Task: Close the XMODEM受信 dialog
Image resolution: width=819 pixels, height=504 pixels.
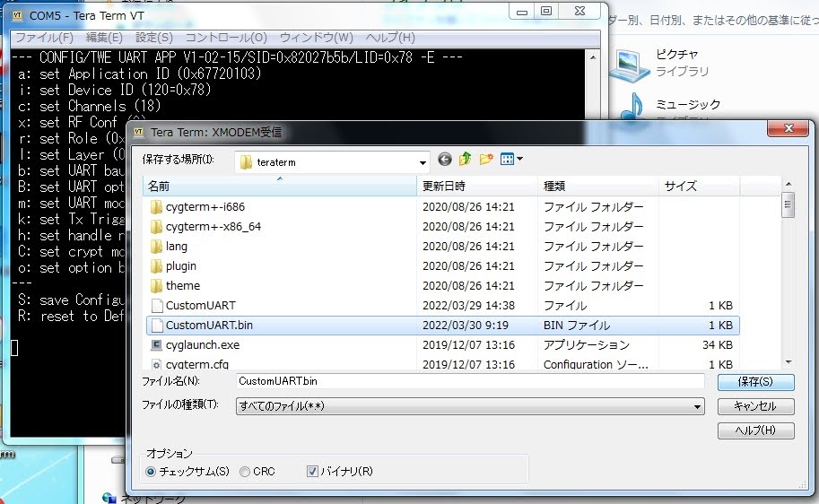Action: [x=789, y=128]
